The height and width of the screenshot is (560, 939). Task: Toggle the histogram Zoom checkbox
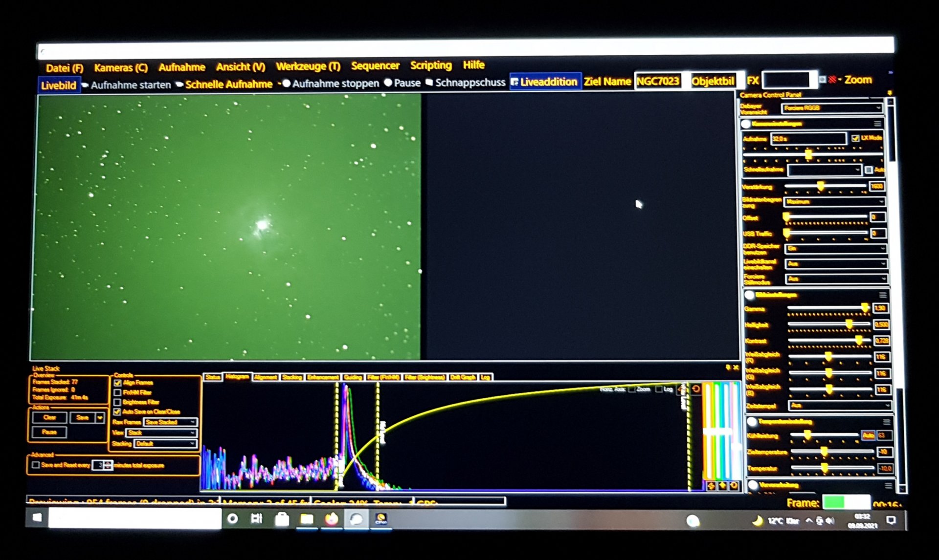(x=632, y=389)
